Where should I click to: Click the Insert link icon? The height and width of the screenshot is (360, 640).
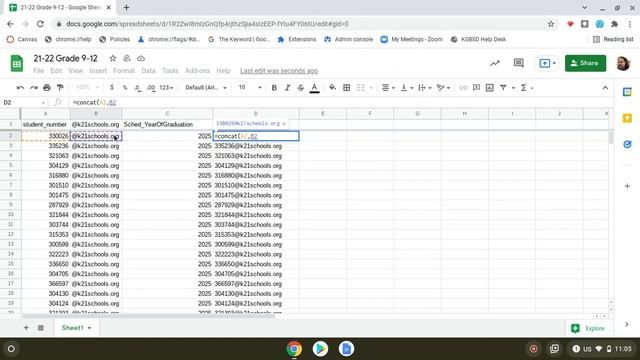point(463,88)
